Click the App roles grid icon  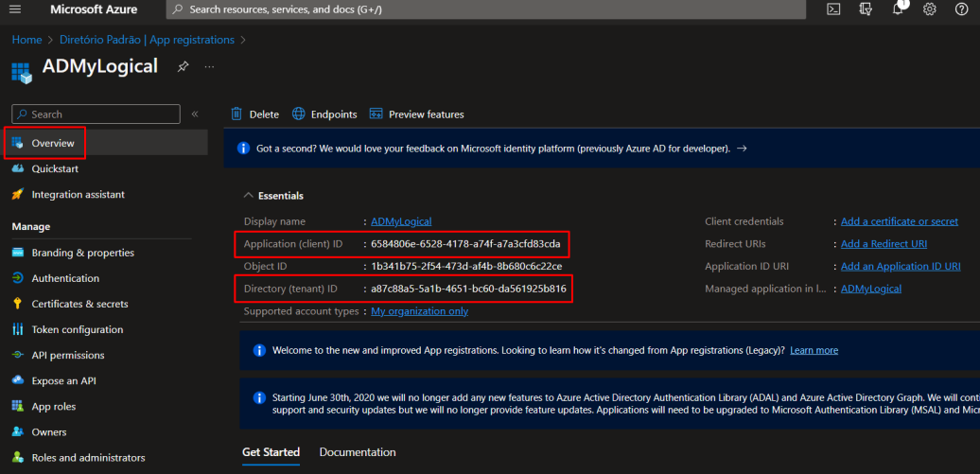[18, 407]
